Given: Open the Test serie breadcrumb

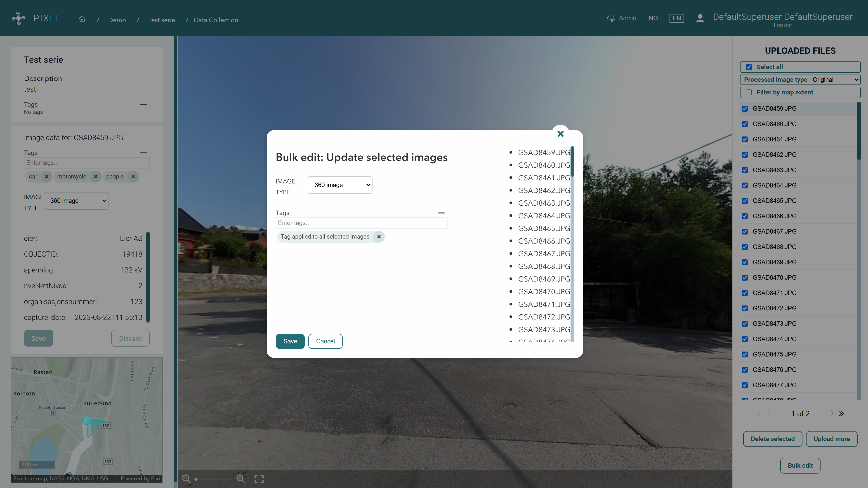Looking at the screenshot, I should [x=161, y=20].
